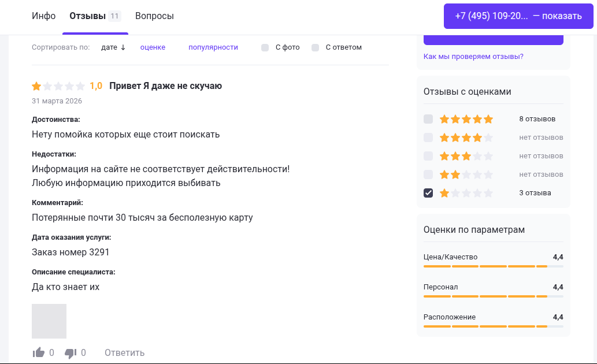Sort reviews by популярности

(x=213, y=47)
